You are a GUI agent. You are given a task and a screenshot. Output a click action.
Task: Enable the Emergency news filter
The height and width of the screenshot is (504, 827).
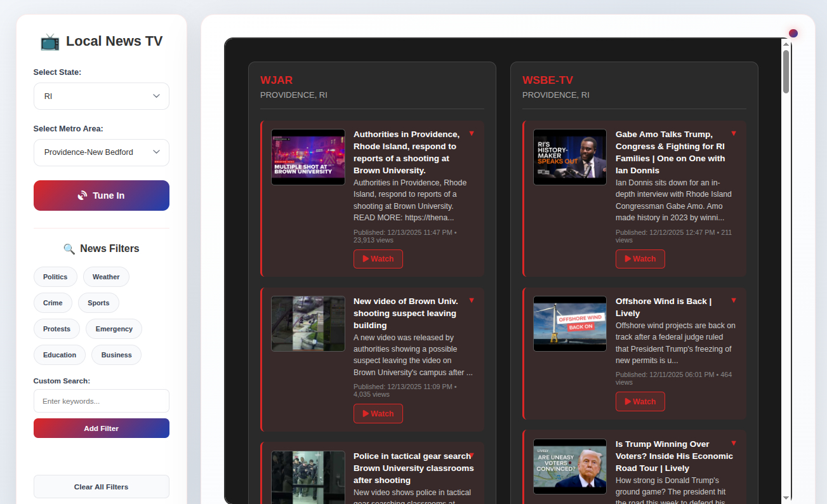pyautogui.click(x=114, y=329)
